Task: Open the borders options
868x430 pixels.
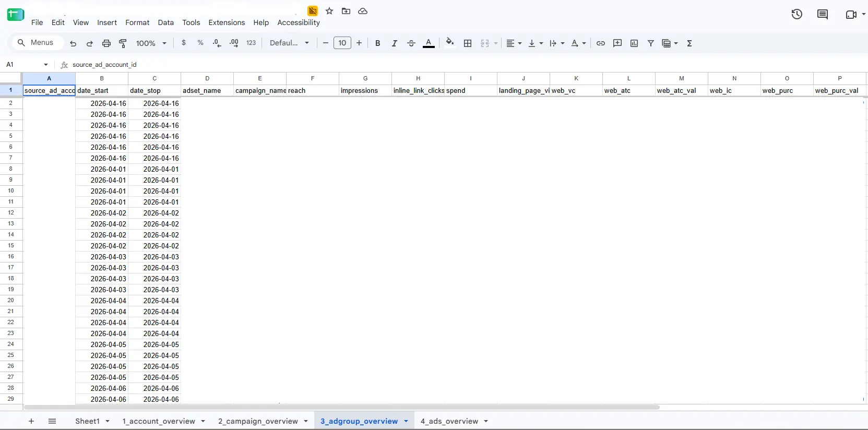Action: point(468,43)
